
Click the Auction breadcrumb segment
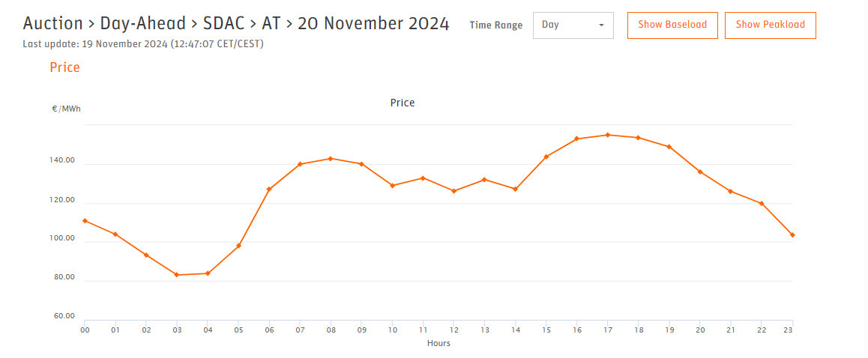(53, 25)
